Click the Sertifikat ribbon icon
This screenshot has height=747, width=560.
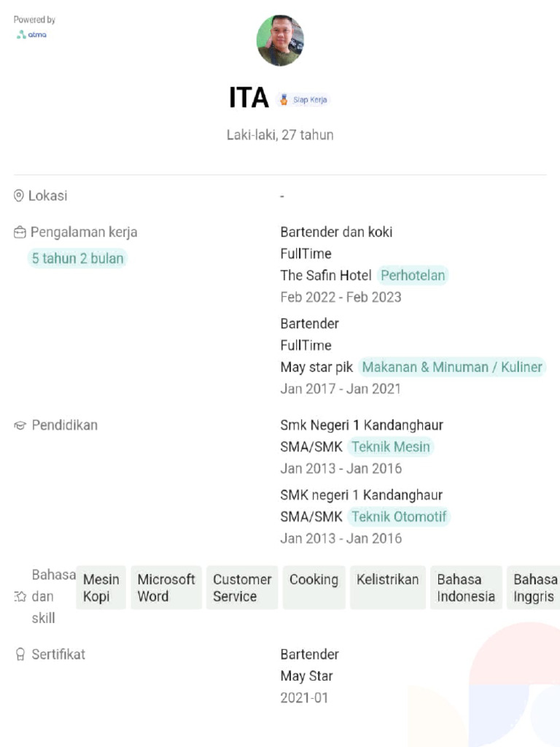(x=20, y=654)
